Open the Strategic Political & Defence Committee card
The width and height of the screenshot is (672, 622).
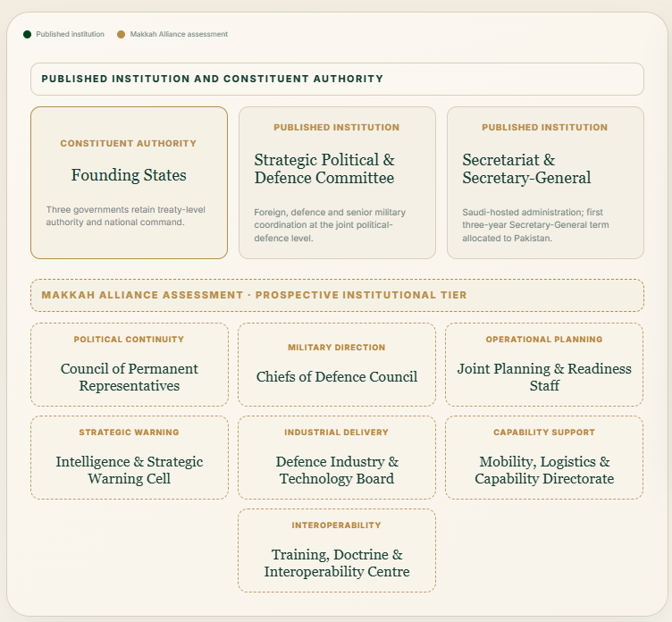[x=337, y=182]
